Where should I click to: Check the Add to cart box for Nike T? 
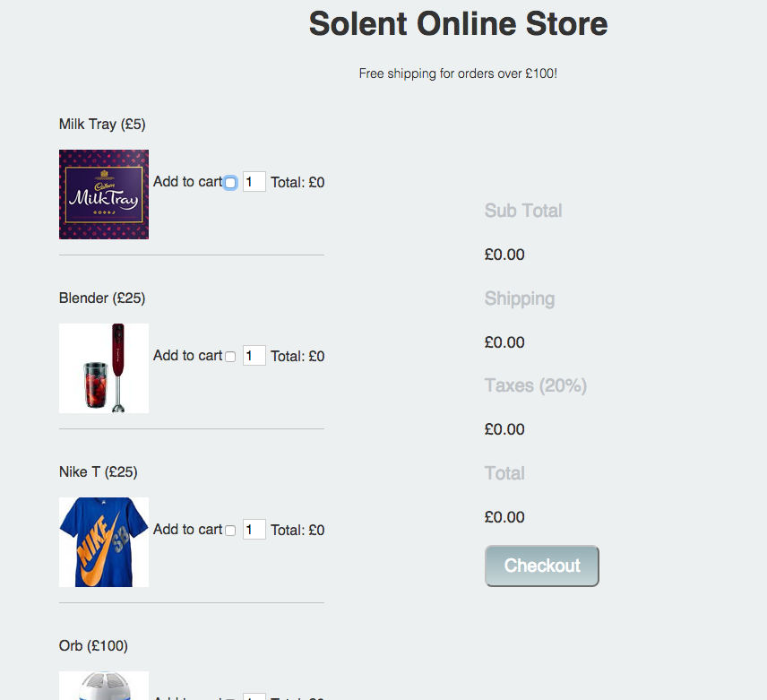[x=230, y=530]
